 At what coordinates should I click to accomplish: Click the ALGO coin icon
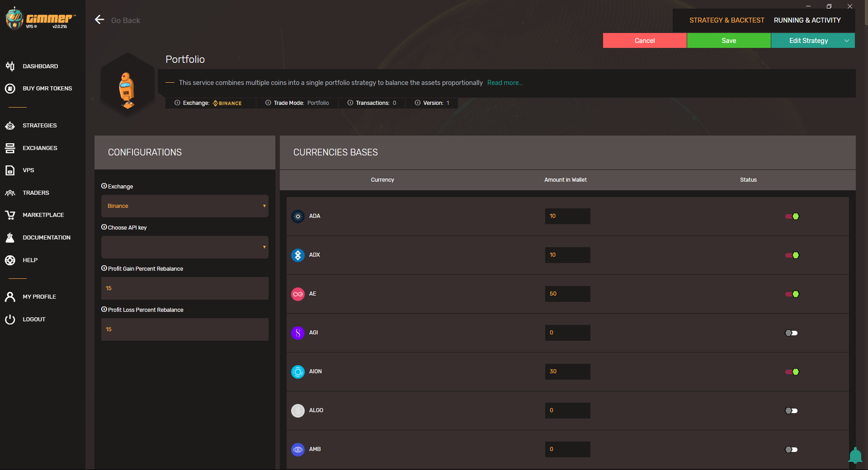[298, 411]
